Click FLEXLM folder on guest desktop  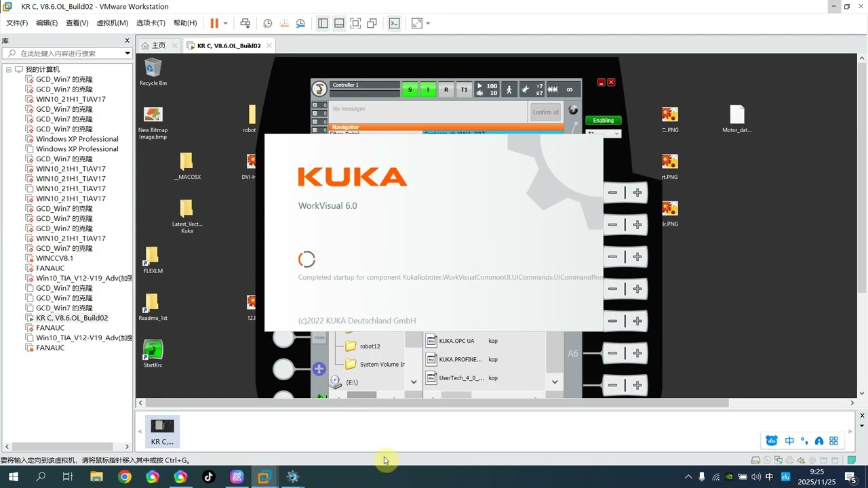(x=153, y=260)
